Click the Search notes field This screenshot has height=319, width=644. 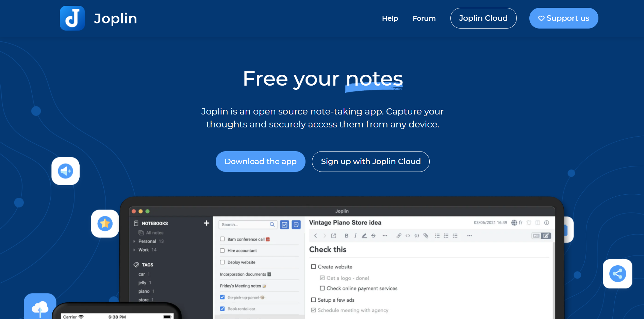point(244,225)
